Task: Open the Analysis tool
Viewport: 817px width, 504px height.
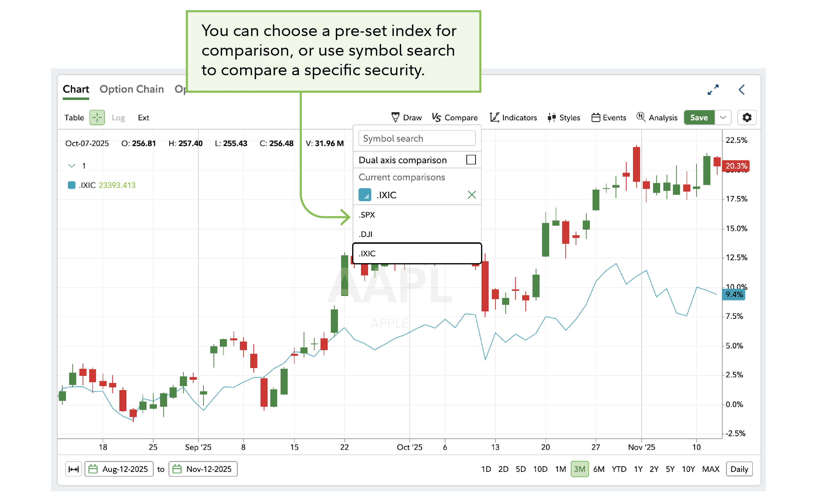Action: click(657, 117)
